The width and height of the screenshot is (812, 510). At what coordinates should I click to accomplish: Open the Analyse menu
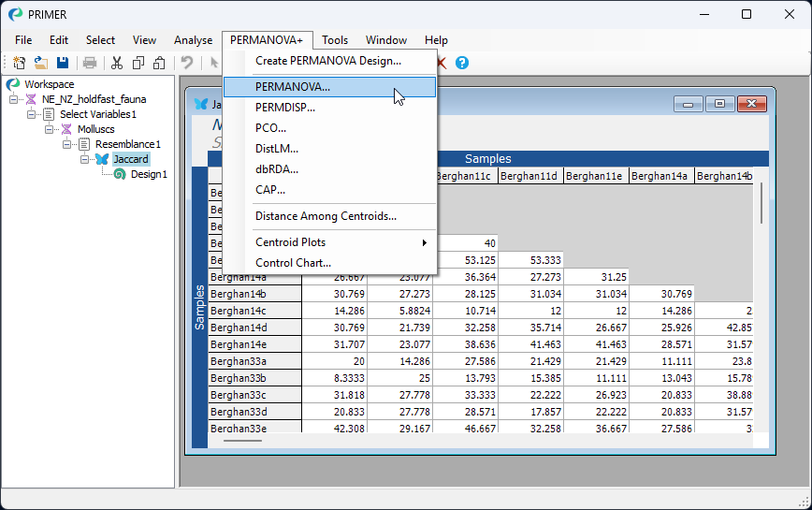pos(193,40)
